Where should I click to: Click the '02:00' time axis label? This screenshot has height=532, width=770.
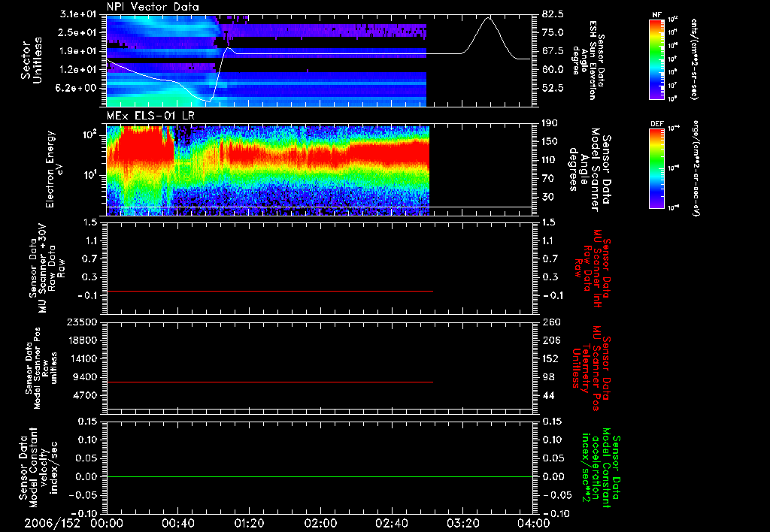[320, 523]
